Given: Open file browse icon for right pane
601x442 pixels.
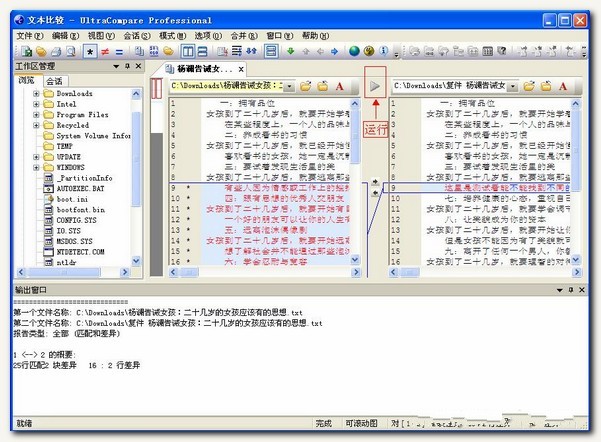Looking at the screenshot, I should [529, 86].
